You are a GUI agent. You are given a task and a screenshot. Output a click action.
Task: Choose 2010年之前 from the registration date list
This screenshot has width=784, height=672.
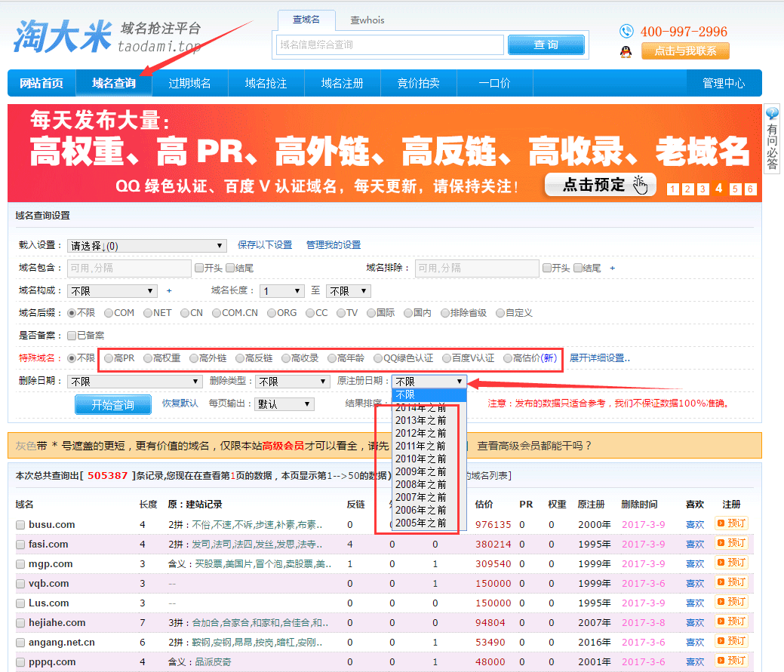tap(421, 459)
